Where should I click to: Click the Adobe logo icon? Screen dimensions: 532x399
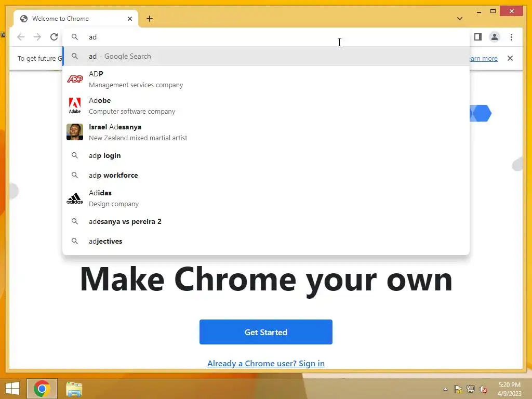click(x=75, y=105)
